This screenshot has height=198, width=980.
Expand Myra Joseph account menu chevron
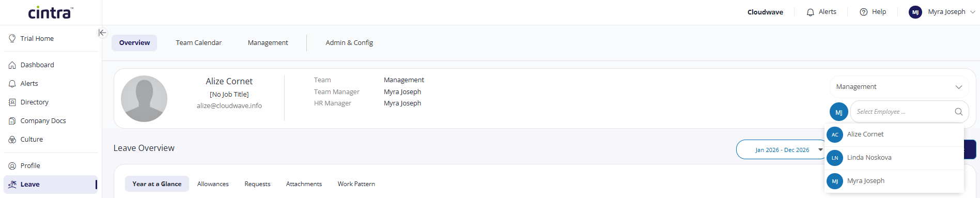click(973, 12)
